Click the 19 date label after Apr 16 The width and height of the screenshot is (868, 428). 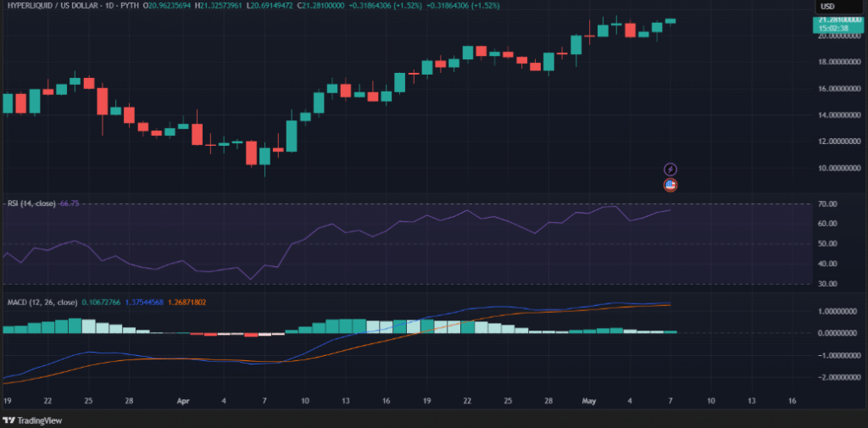[427, 401]
